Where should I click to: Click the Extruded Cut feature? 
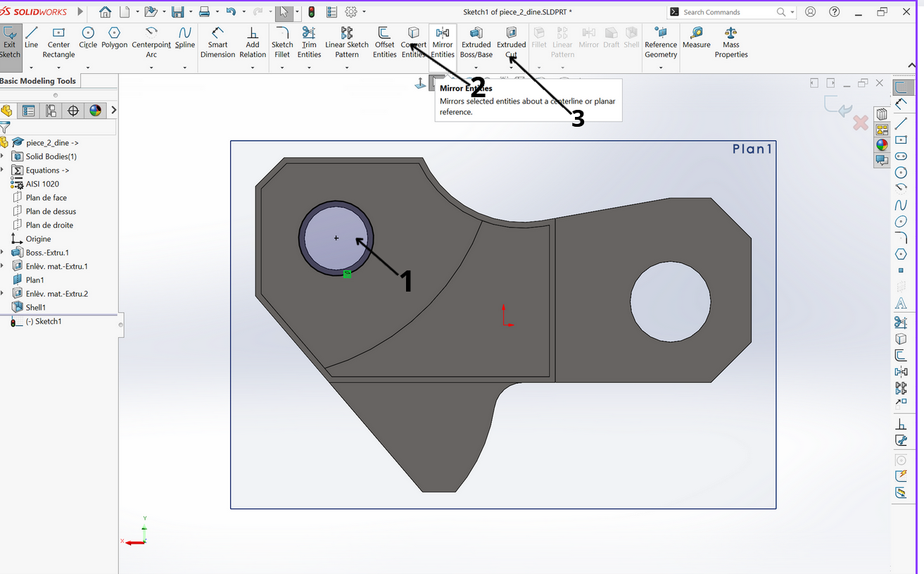pyautogui.click(x=512, y=42)
